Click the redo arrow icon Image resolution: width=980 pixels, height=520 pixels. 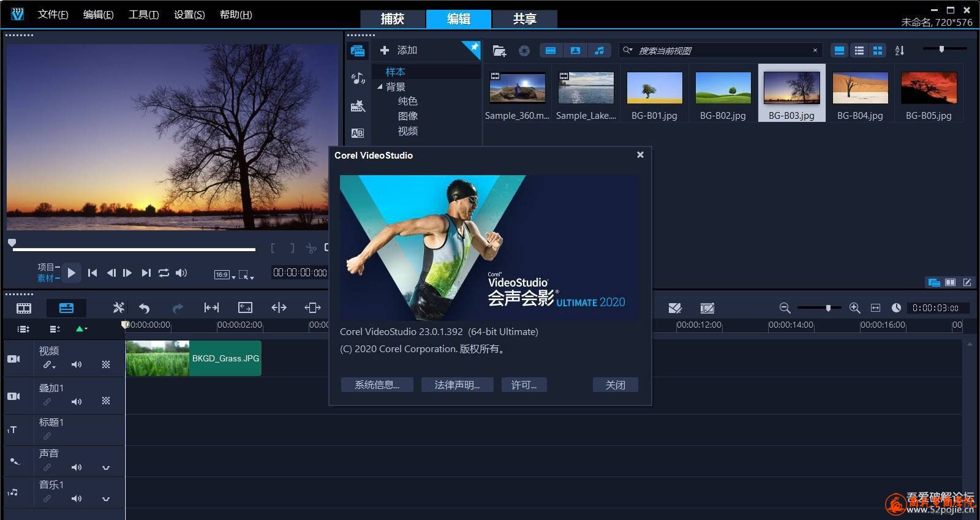pos(178,308)
